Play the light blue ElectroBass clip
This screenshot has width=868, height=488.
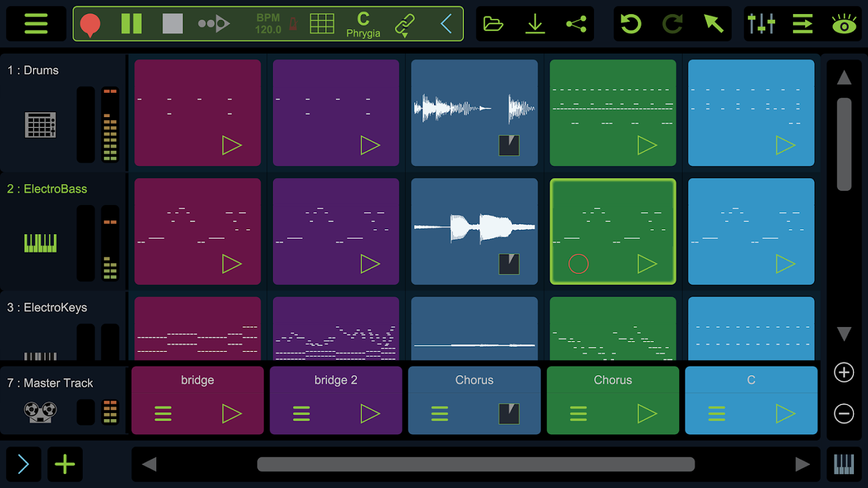coord(786,264)
